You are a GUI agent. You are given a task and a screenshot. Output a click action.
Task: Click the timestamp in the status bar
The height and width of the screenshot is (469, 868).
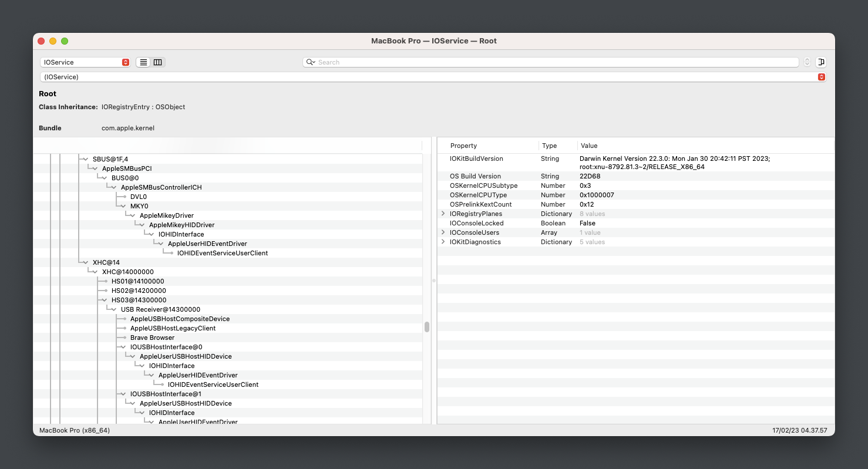point(799,430)
